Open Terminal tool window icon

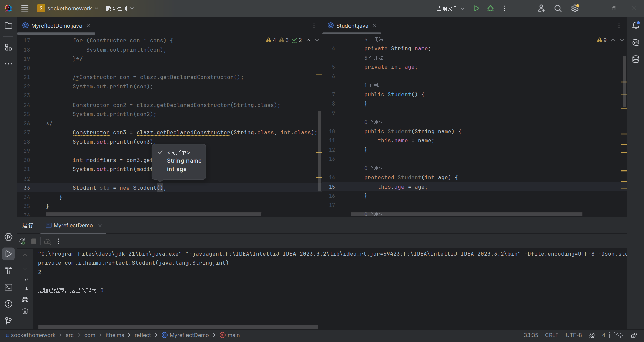tap(9, 287)
